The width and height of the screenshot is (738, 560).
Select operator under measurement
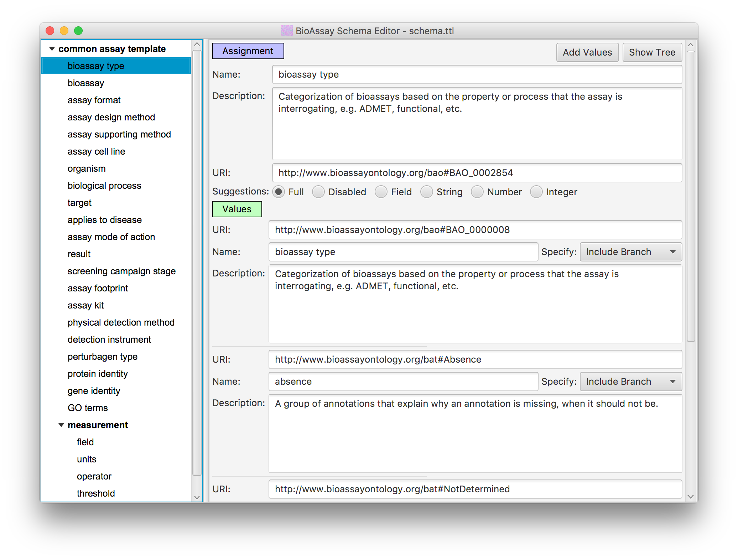pyautogui.click(x=116, y=476)
